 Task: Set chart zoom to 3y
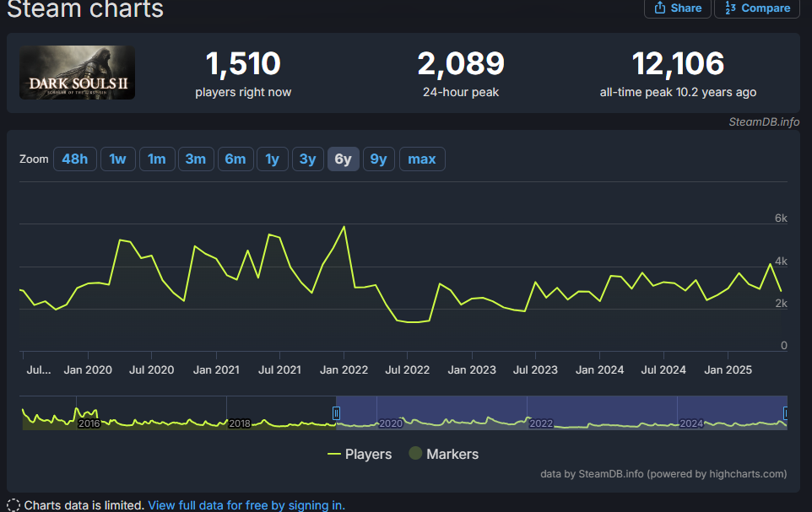307,159
